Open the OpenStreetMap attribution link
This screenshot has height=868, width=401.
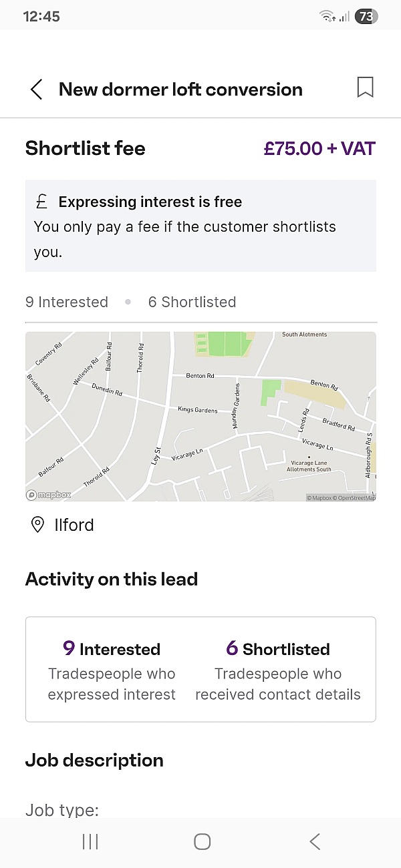[357, 498]
